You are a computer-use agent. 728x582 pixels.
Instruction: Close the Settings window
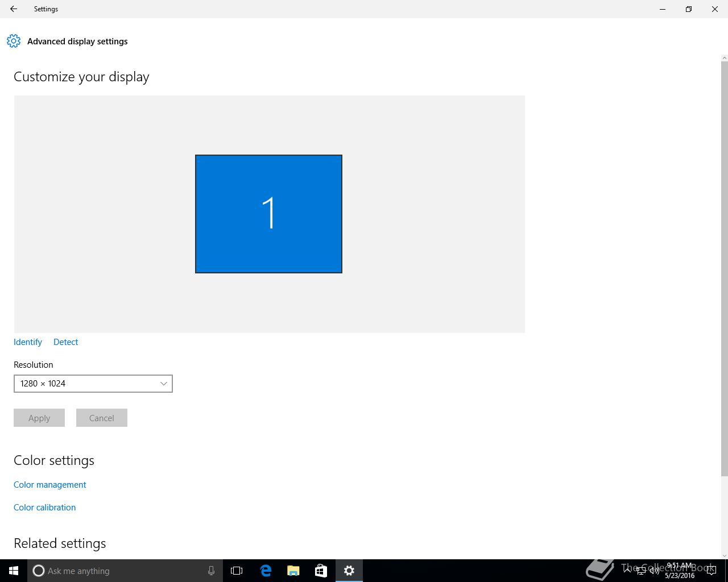[x=715, y=9]
